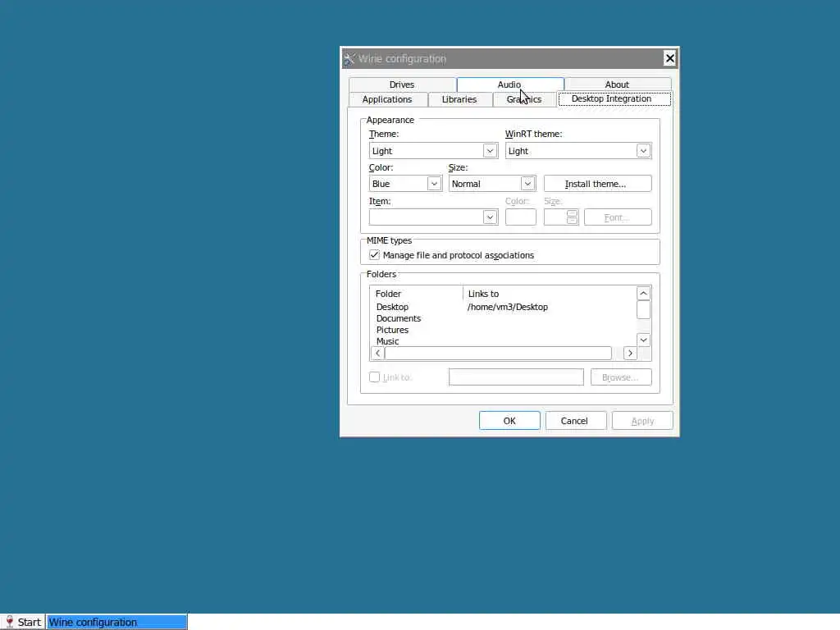Click the Cancel button
The width and height of the screenshot is (840, 630).
576,421
